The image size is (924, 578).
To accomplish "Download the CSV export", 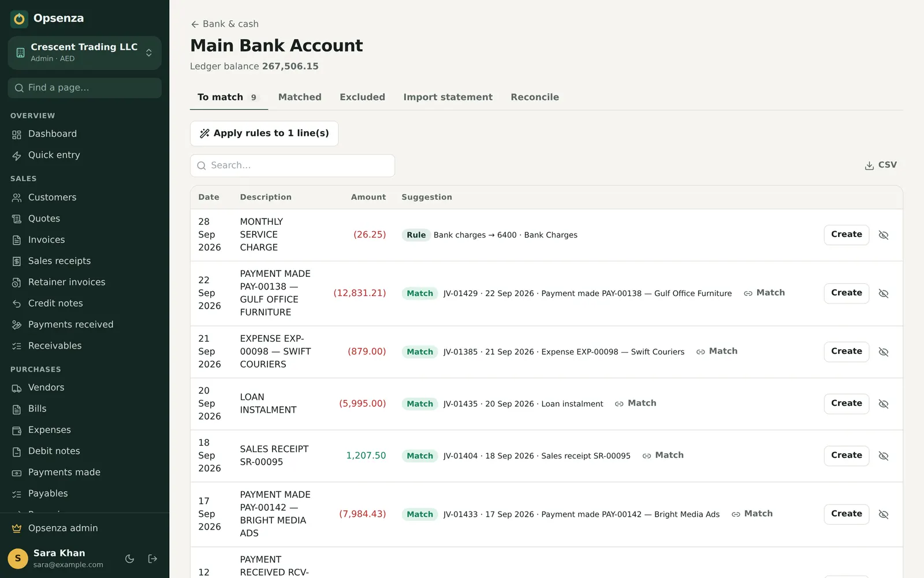I will coord(881,165).
